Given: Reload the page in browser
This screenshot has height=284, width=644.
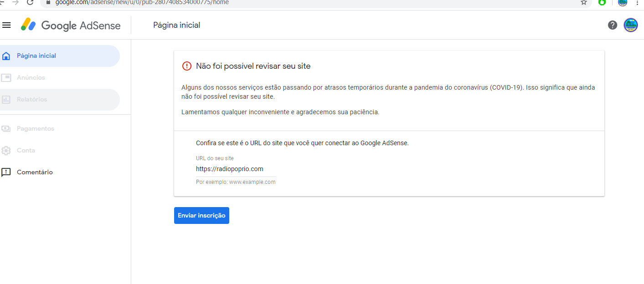Looking at the screenshot, I should (x=30, y=2).
